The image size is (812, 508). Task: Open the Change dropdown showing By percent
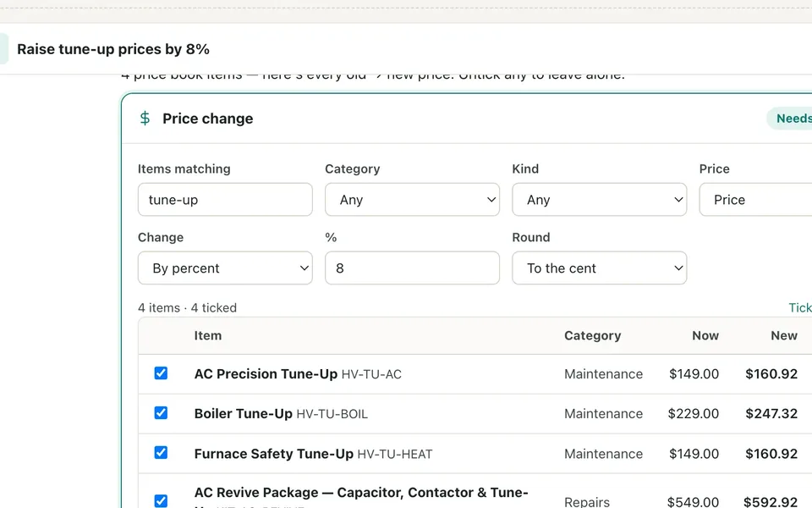point(225,268)
